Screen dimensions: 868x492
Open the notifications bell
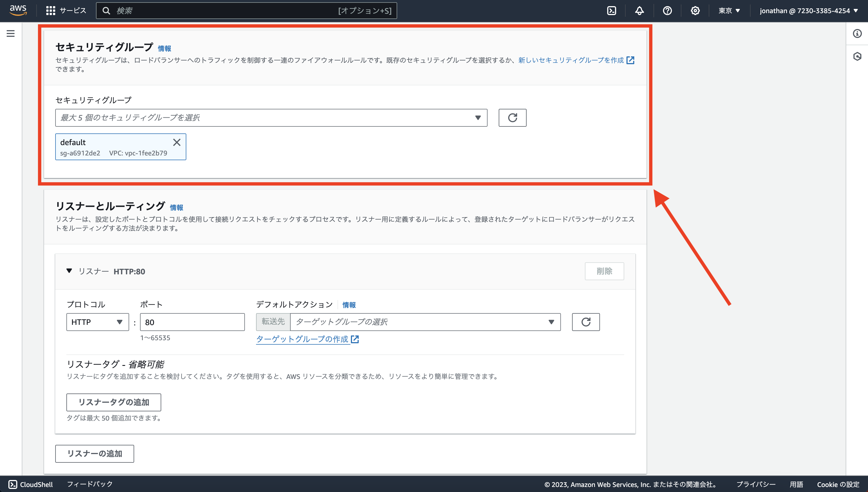[x=640, y=11]
